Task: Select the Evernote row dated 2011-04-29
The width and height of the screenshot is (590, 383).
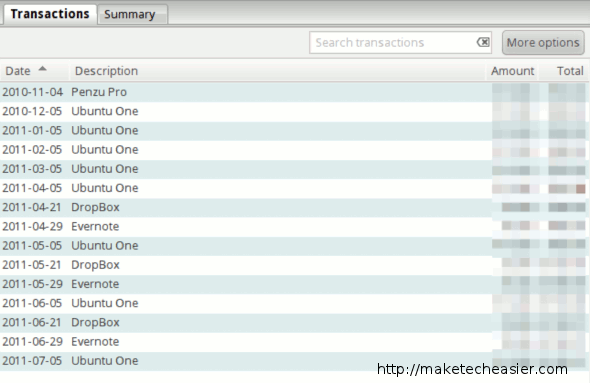Action: click(x=295, y=226)
